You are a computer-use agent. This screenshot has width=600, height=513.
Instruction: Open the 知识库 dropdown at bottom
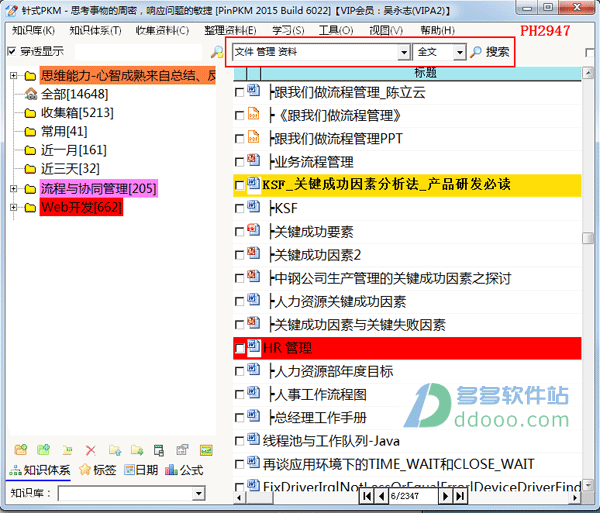199,493
